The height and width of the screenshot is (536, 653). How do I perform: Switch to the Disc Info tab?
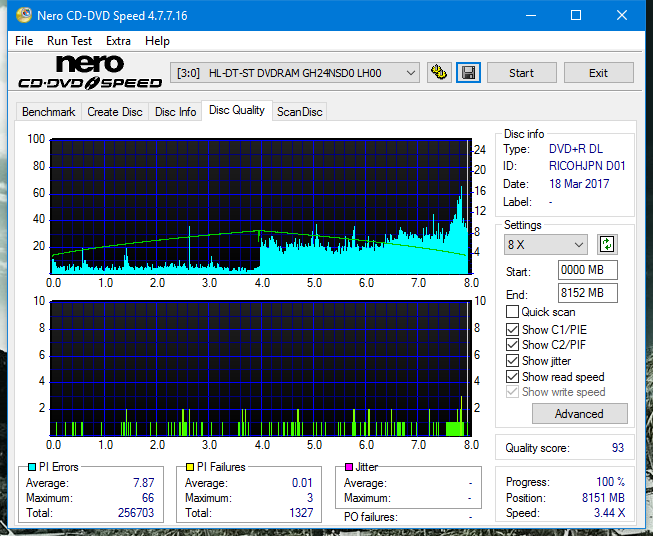point(175,112)
